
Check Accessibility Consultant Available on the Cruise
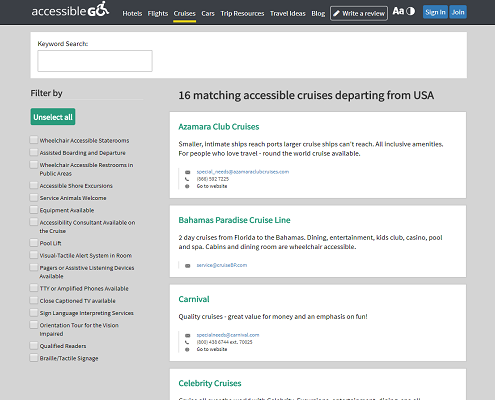tap(34, 222)
